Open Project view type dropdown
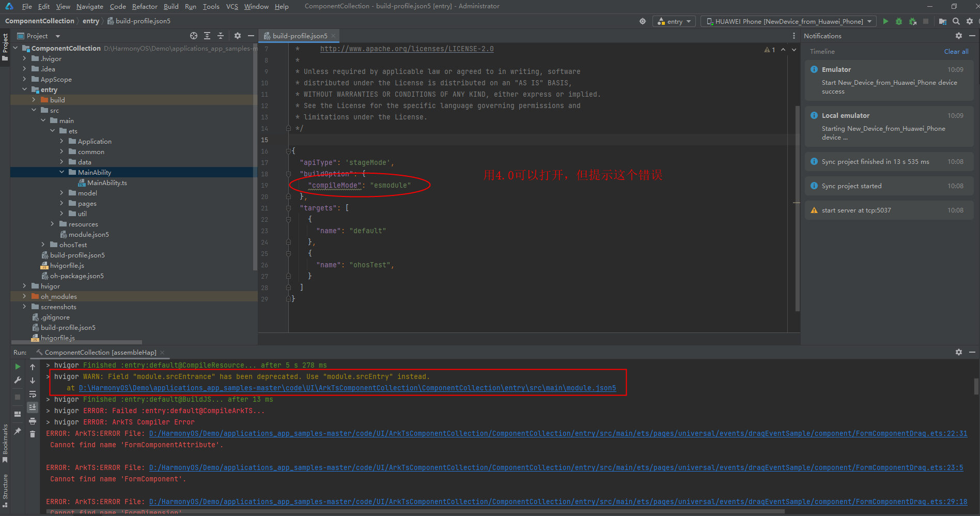The image size is (980, 516). tap(39, 36)
